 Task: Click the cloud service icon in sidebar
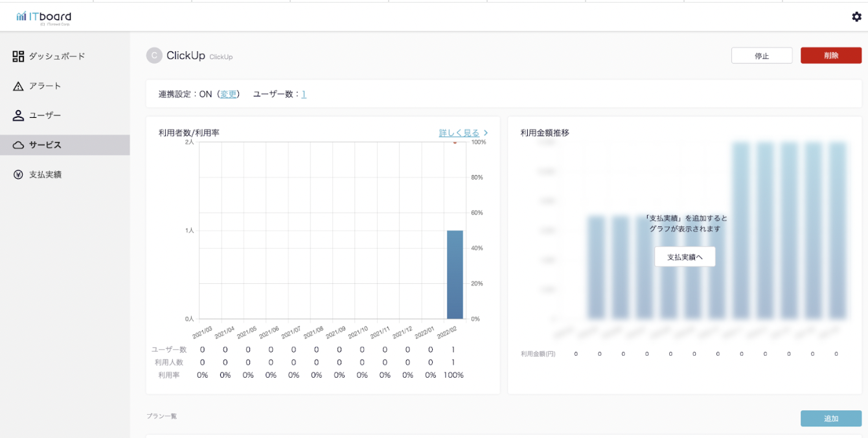(x=18, y=145)
